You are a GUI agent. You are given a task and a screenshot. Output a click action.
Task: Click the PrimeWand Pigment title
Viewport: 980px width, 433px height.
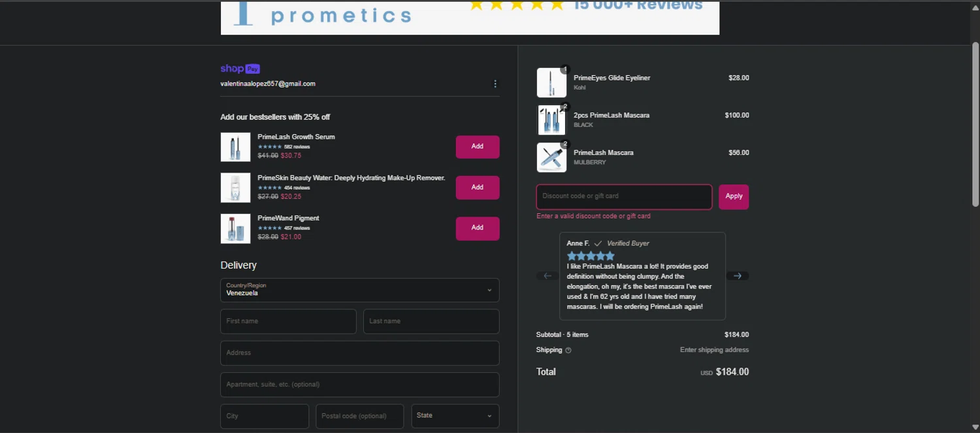[288, 218]
